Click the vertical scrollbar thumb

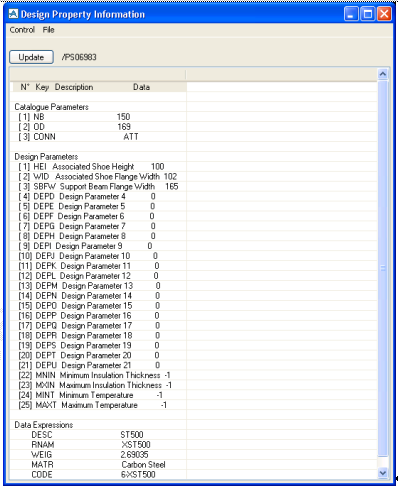[383, 268]
